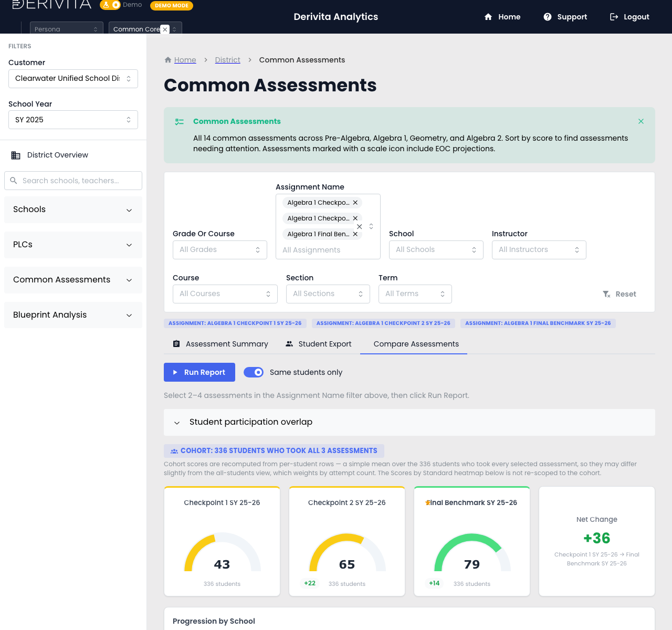
Task: Toggle the Demo mode switch in header
Action: 110,5
